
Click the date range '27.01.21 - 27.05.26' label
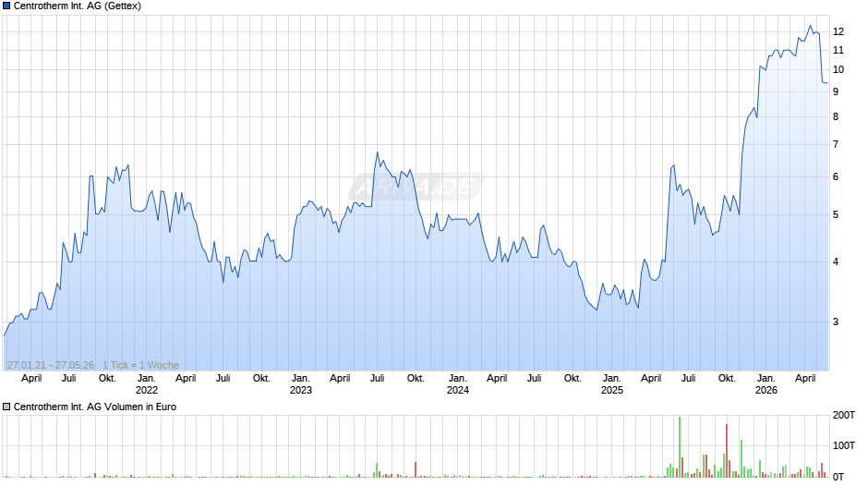(51, 365)
